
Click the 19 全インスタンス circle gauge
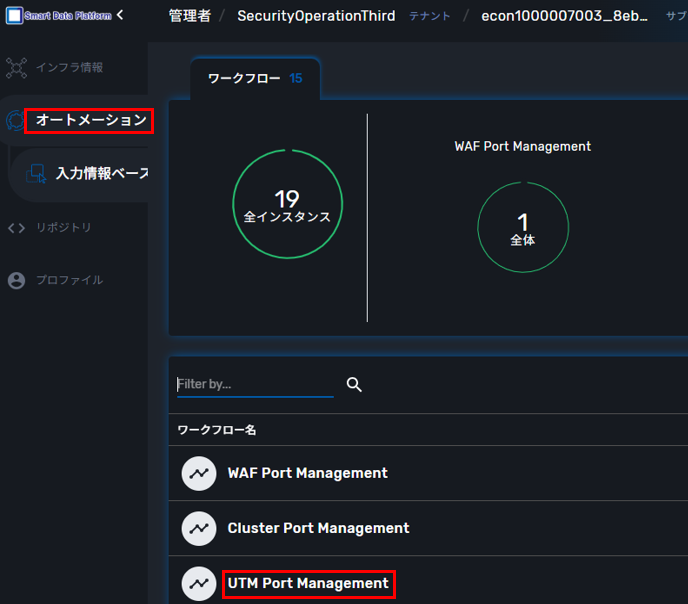(x=287, y=204)
